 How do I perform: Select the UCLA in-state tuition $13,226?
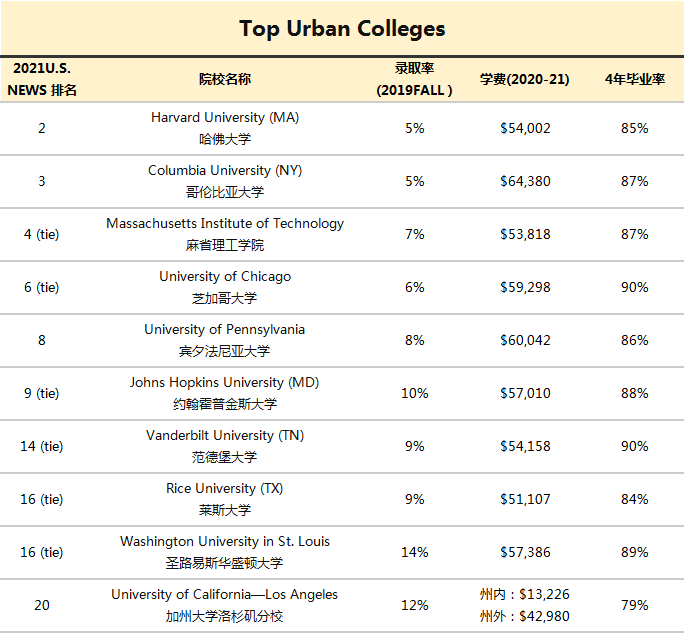(524, 594)
